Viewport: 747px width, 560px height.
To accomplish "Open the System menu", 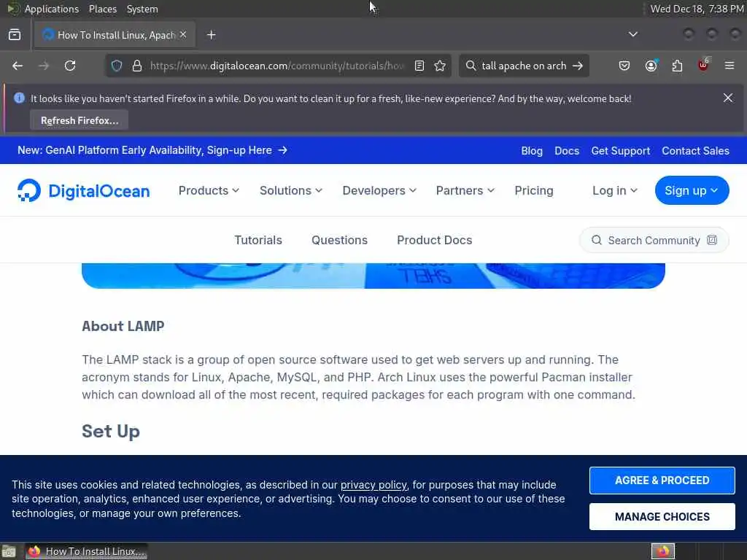I will 142,9.
